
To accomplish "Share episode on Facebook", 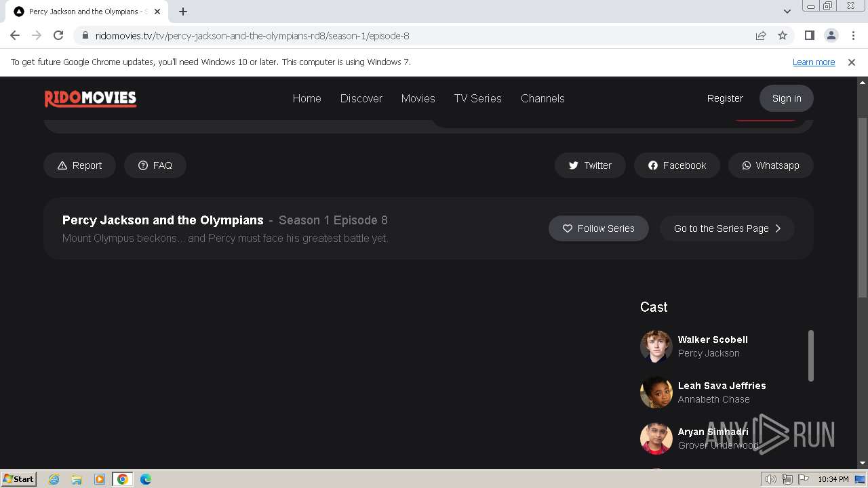I will tap(677, 165).
